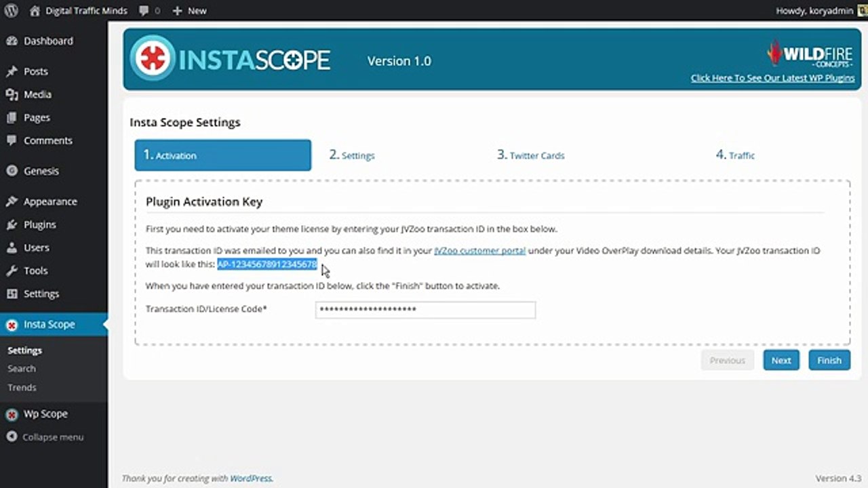Click the Version 4.3 footer text
The image size is (868, 488).
pyautogui.click(x=838, y=479)
